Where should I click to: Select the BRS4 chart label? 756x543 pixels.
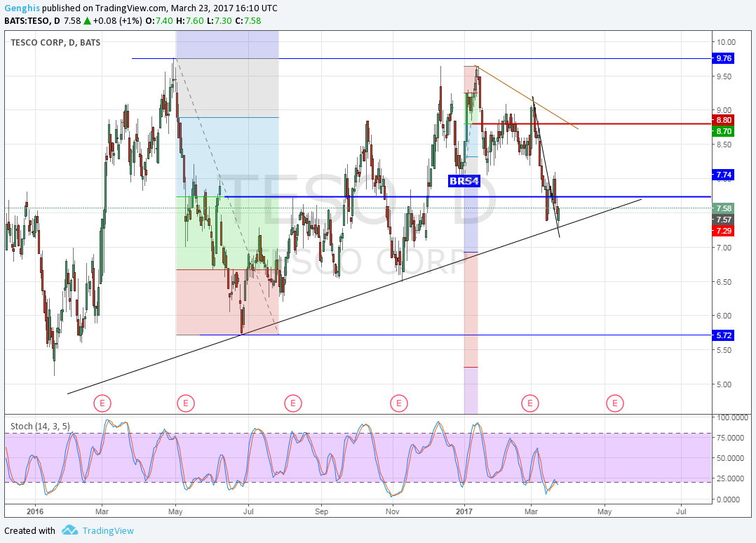pos(464,181)
